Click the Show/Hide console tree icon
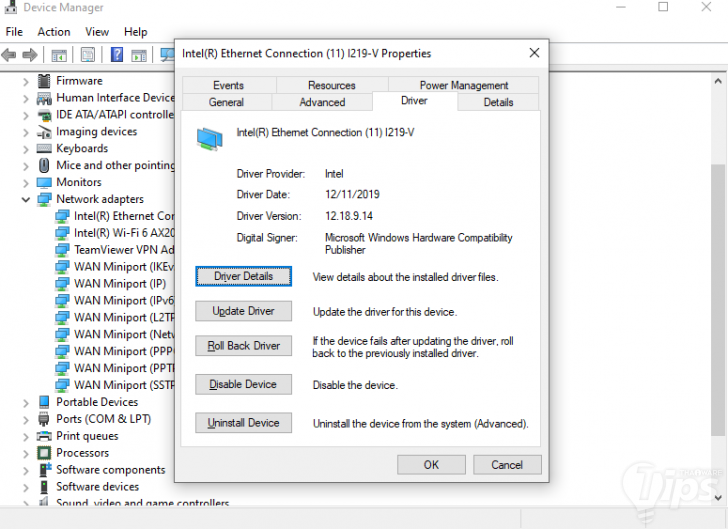The image size is (728, 529). (59, 56)
